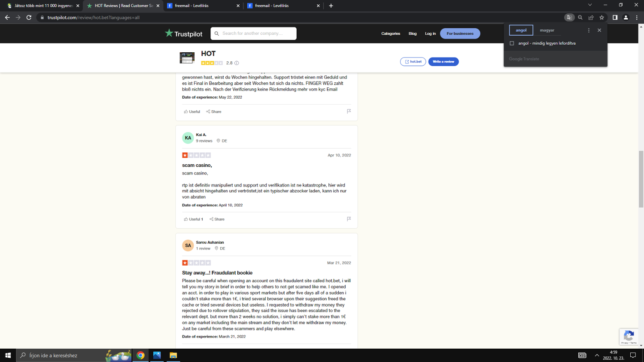Click the share page icon in address bar

[591, 18]
